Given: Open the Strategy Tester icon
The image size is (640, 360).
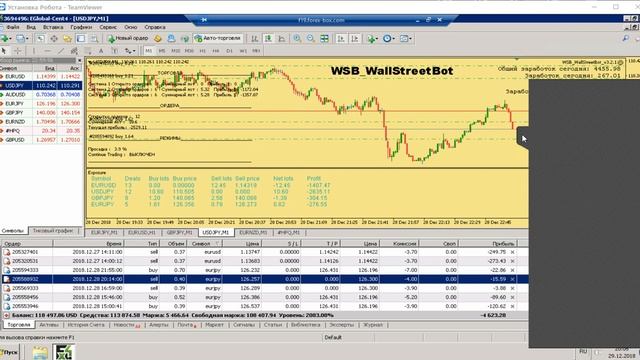Looking at the screenshot, I should 94,38.
